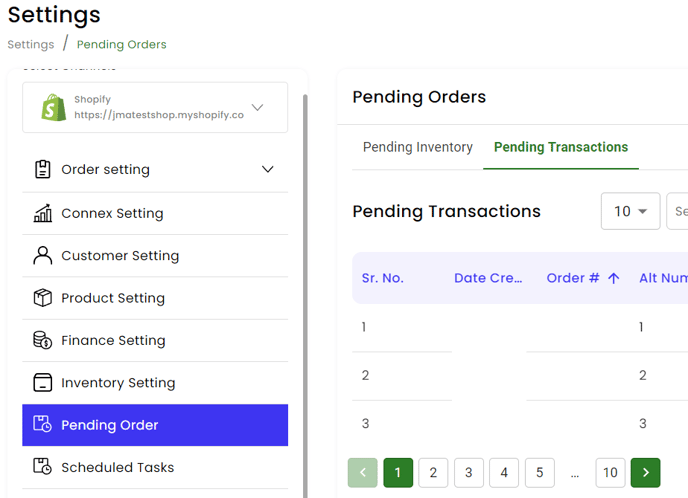Click the Scheduled Tasks disk-clock icon
Screen dimensions: 688x498
coord(43,466)
